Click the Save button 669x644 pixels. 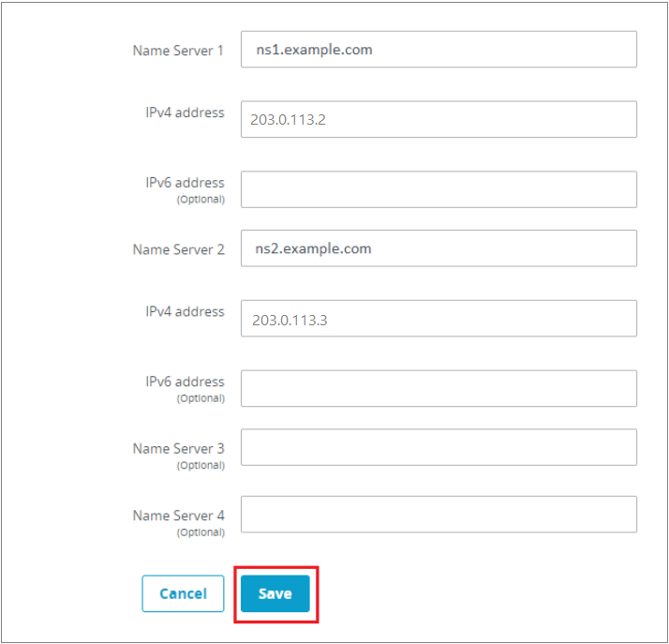275,593
